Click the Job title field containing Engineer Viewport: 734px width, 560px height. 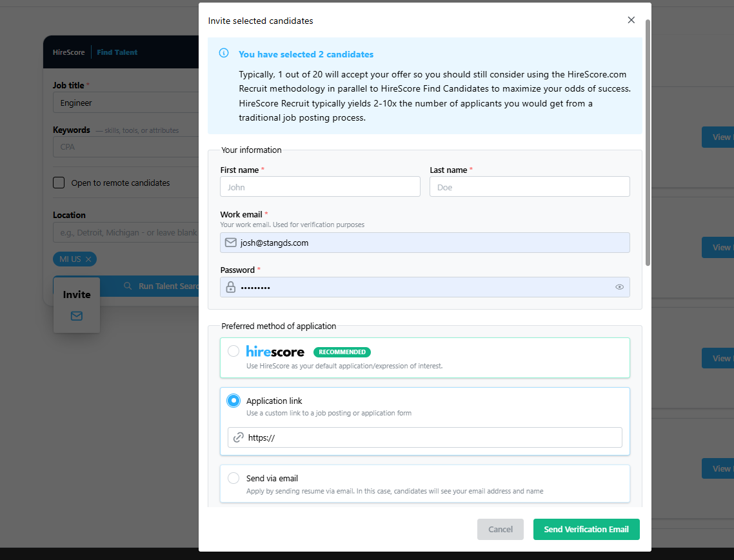tap(126, 103)
